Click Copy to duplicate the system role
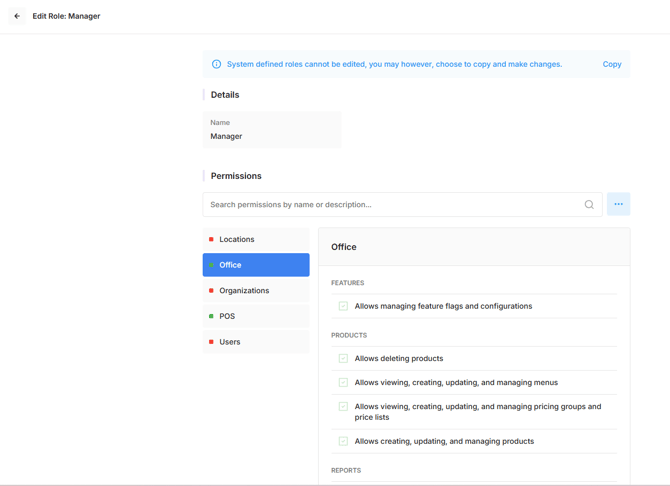The width and height of the screenshot is (670, 486). [612, 64]
